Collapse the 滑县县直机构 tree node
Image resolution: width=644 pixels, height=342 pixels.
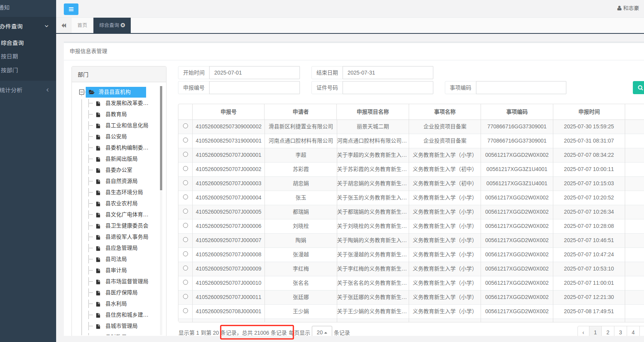coord(82,92)
